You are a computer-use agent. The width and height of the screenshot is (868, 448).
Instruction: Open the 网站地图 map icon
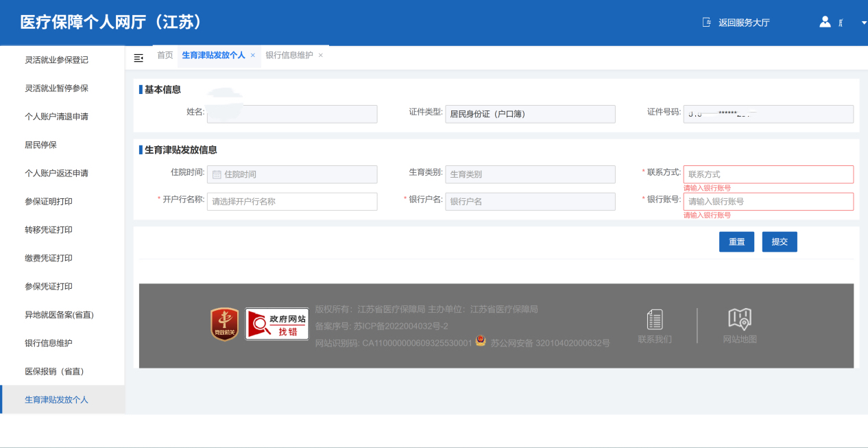[x=740, y=319]
